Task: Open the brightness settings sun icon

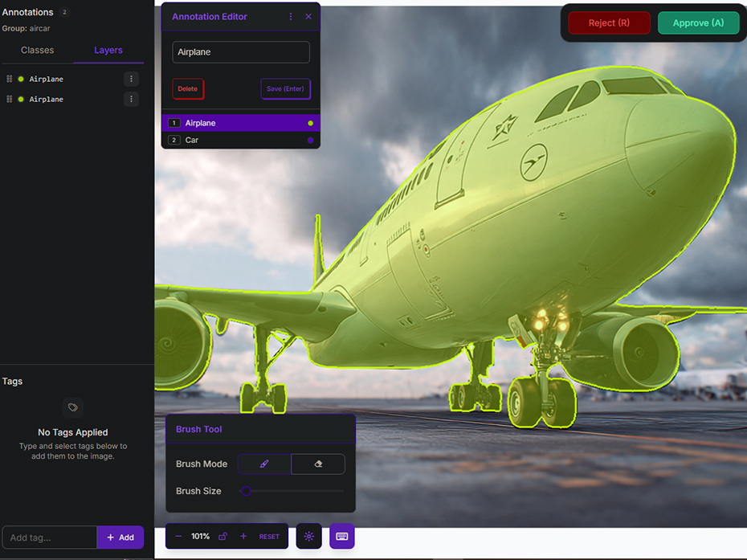Action: [x=309, y=537]
